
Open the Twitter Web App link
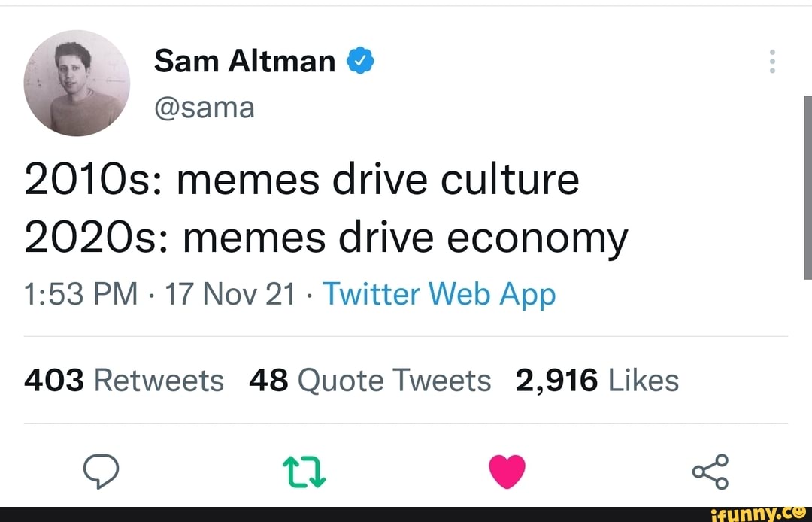tap(440, 294)
